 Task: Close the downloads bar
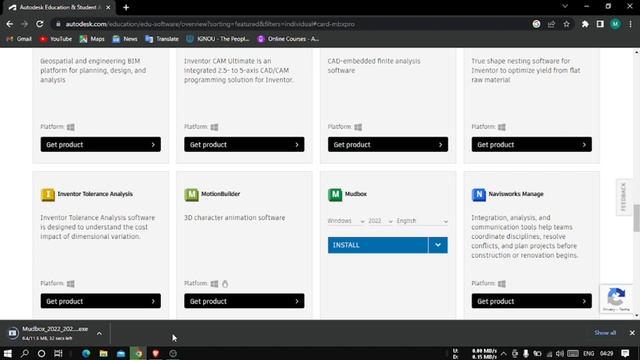tap(632, 333)
